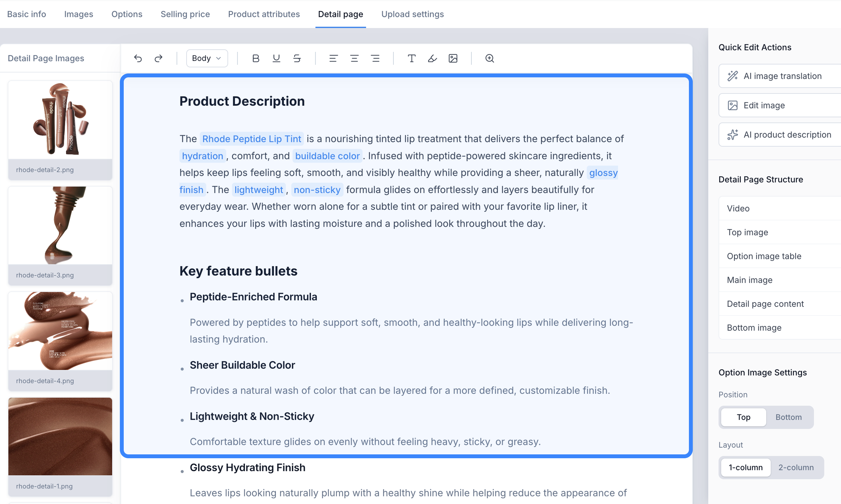Select the highlighter tool
The image size is (841, 504).
click(x=432, y=58)
